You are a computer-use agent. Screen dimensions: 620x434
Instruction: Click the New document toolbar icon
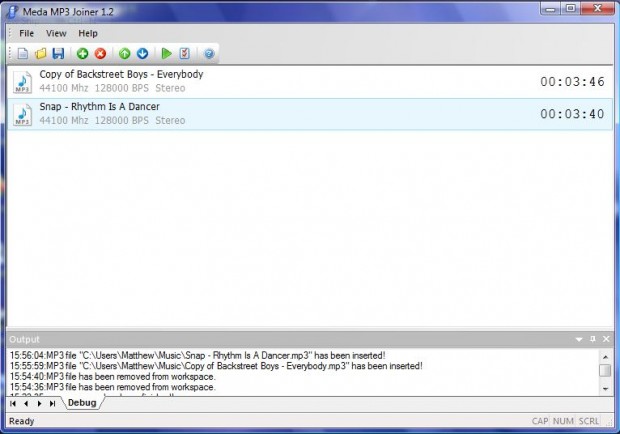pos(23,53)
